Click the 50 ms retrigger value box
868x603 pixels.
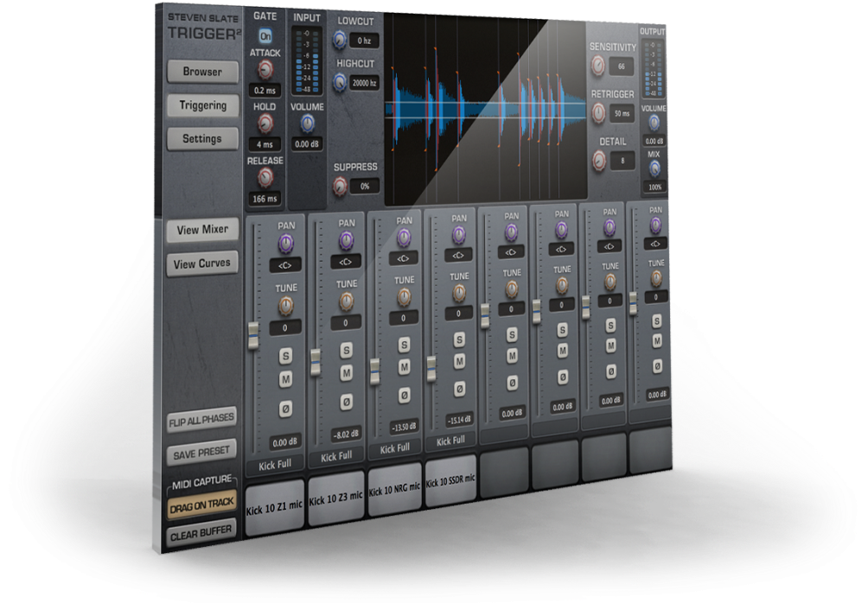(622, 113)
